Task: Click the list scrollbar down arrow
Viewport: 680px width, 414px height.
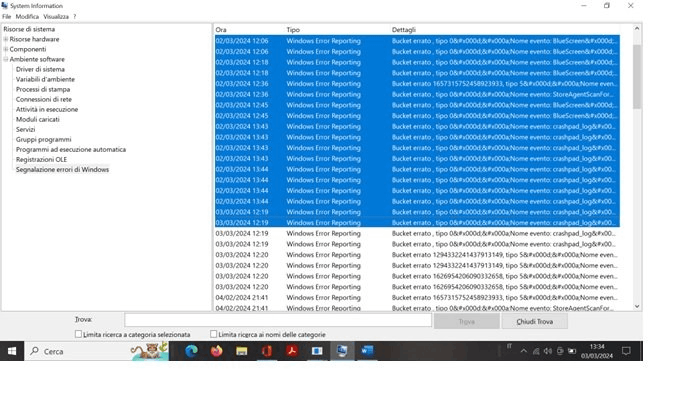Action: pyautogui.click(x=637, y=306)
